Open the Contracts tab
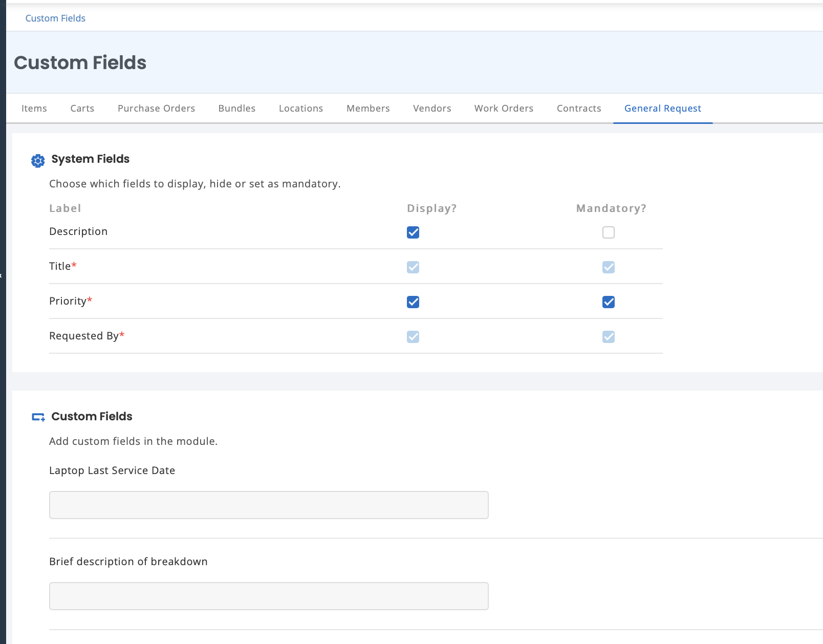The image size is (823, 644). (x=578, y=108)
